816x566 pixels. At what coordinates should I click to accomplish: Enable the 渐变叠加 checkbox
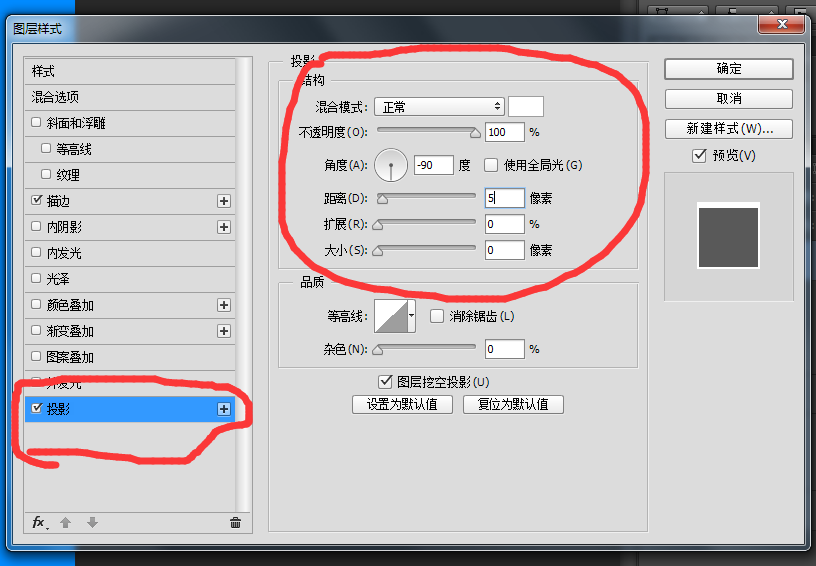tap(36, 330)
